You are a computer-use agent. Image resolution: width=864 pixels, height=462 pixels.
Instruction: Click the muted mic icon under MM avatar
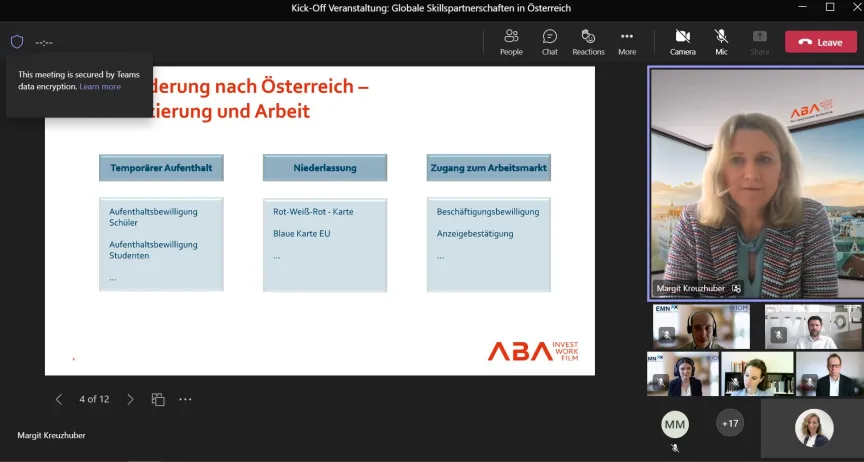tap(675, 448)
